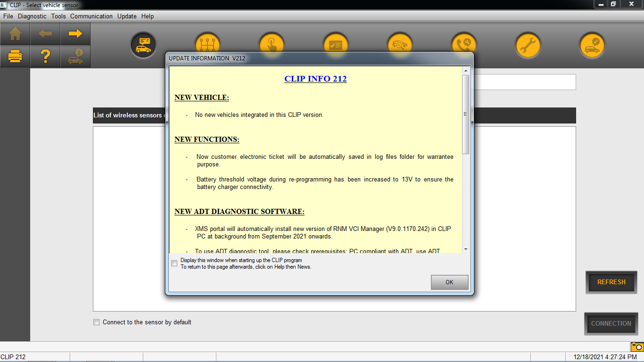Go back with the left arrow icon
Viewport: 644px width, 362px height.
click(45, 33)
